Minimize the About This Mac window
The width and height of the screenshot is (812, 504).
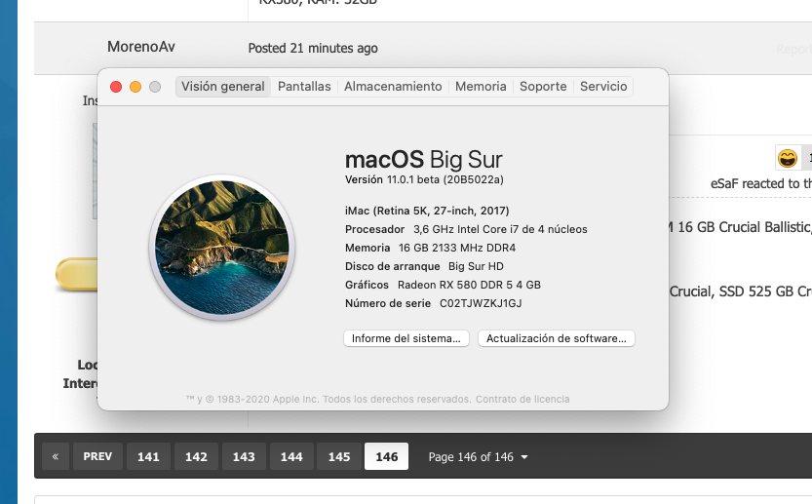(135, 87)
